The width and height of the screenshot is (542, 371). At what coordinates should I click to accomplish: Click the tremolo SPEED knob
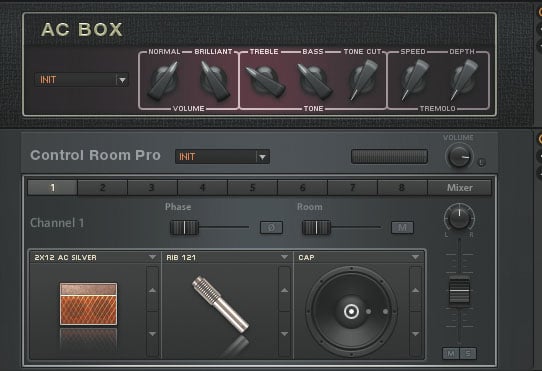pos(414,80)
